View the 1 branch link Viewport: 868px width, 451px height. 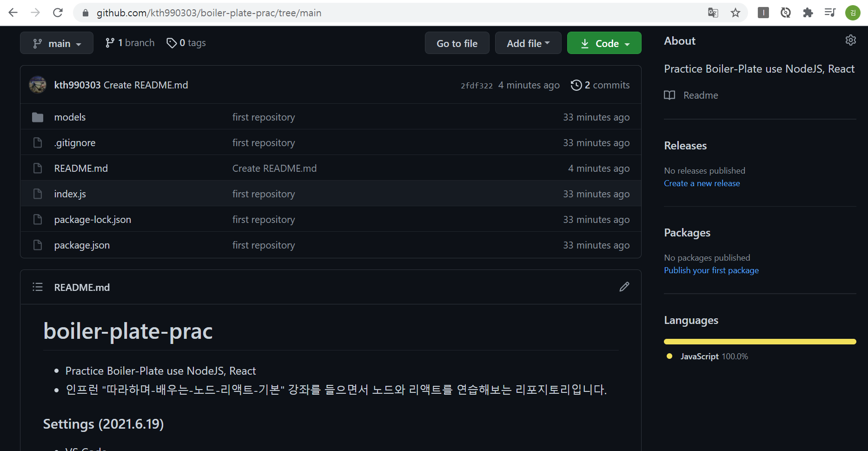point(130,43)
